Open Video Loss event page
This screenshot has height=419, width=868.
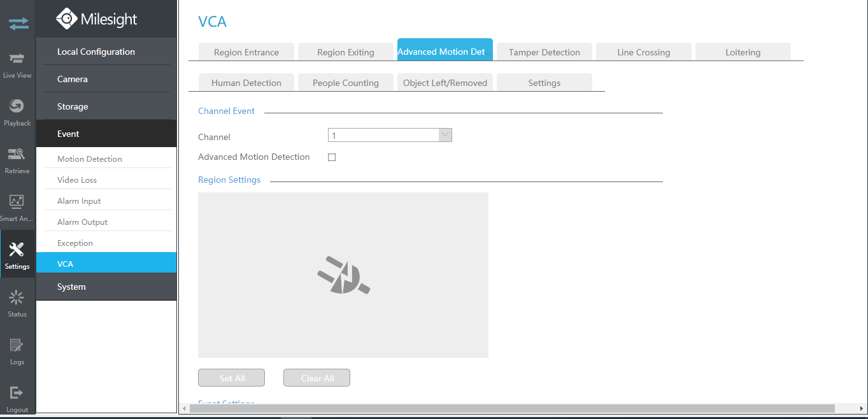coord(106,180)
